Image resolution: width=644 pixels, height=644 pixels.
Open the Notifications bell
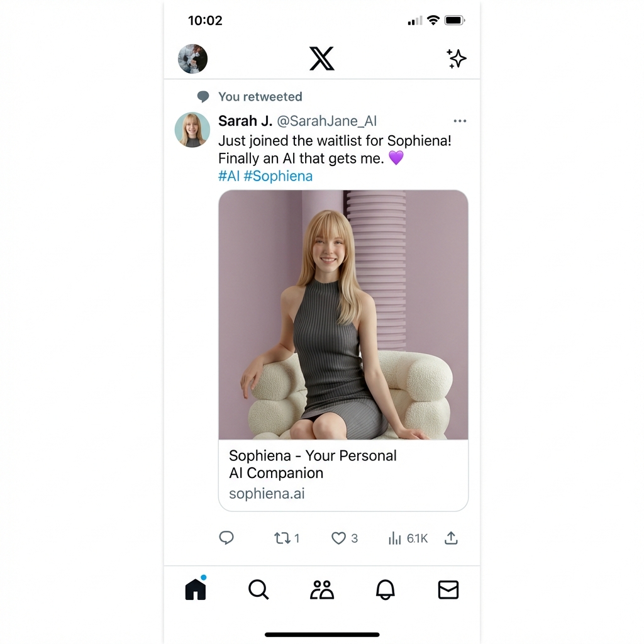pos(386,590)
